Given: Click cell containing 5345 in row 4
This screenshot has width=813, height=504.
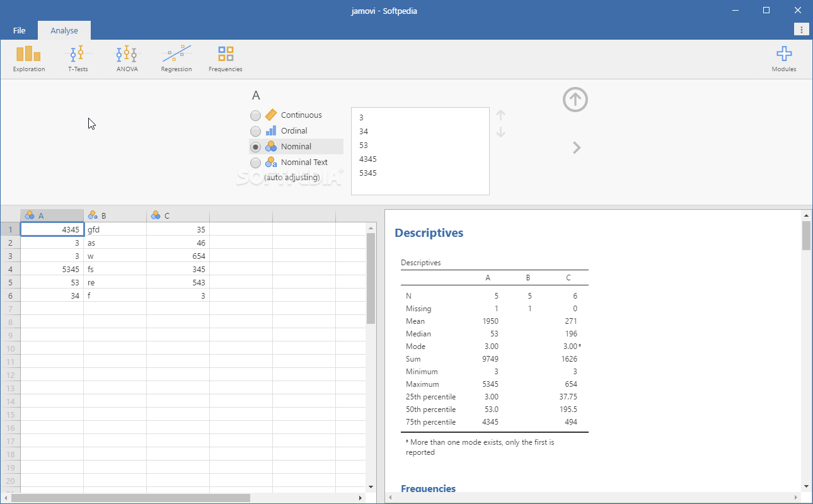Looking at the screenshot, I should click(x=52, y=269).
